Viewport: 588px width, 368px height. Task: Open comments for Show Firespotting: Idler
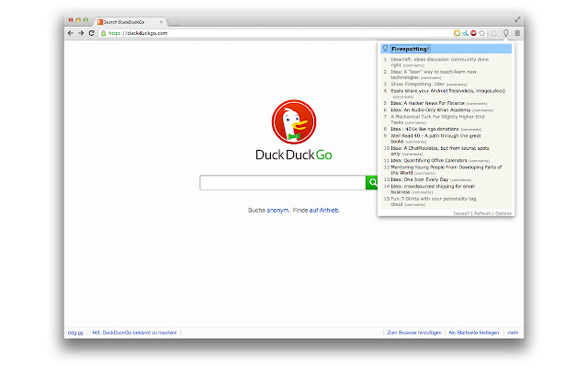pos(457,85)
